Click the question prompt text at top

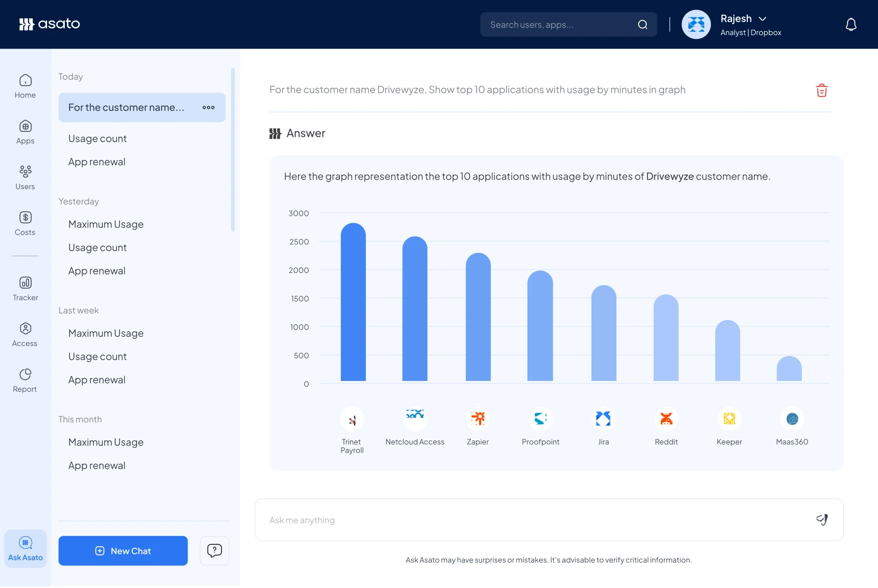tap(478, 90)
